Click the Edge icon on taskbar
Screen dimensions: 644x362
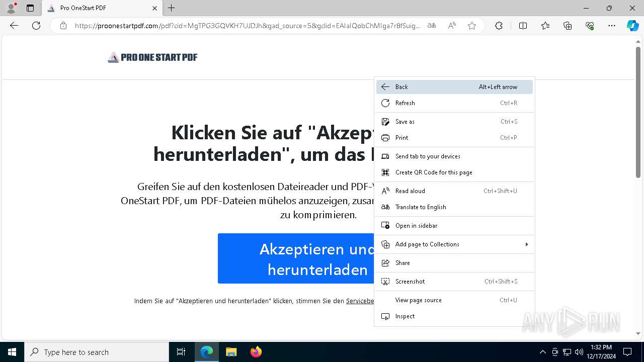207,352
